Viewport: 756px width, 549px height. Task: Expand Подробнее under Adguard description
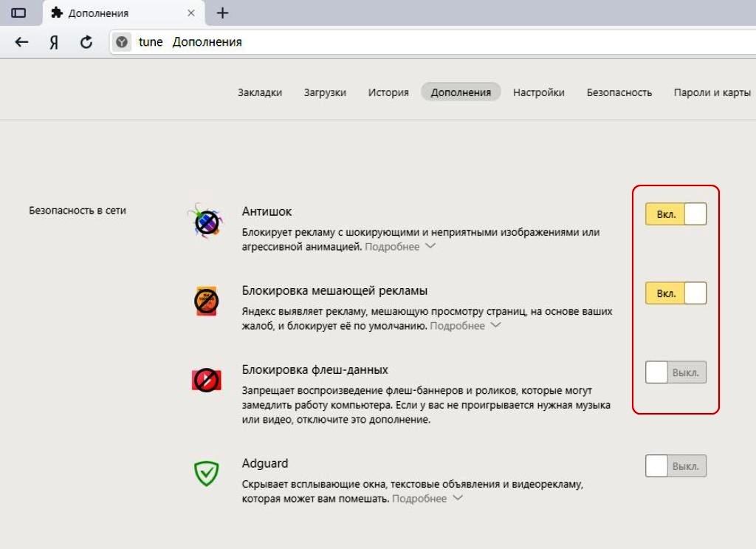coord(427,499)
